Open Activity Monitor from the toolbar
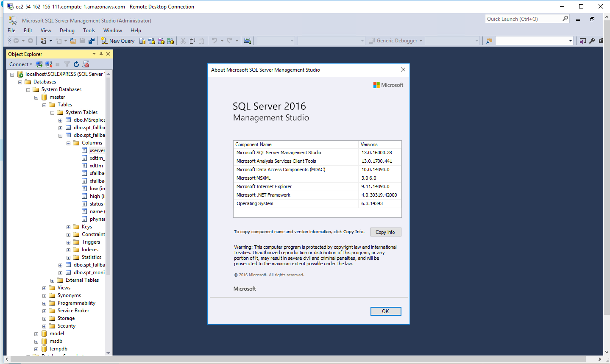Screen dimensions: 610x364 [248, 41]
